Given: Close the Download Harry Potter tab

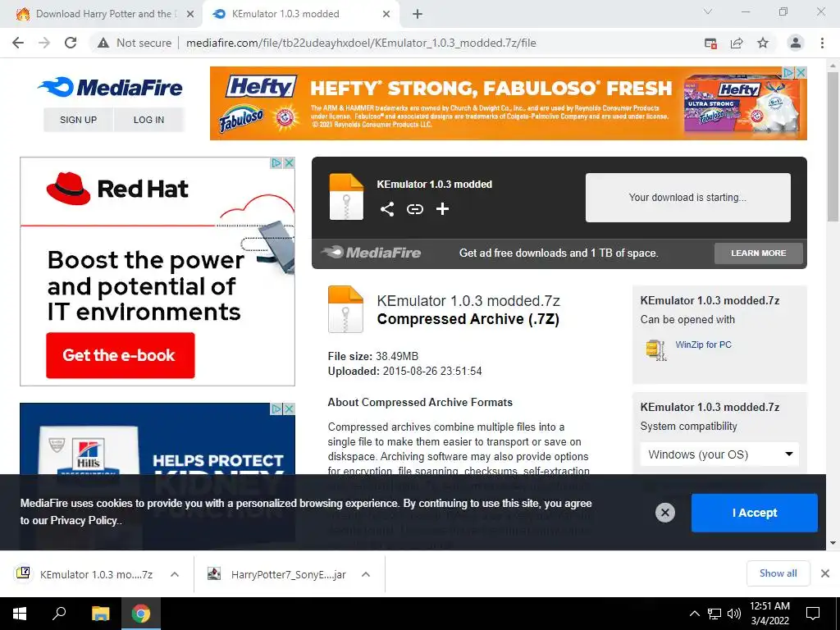Looking at the screenshot, I should point(190,14).
